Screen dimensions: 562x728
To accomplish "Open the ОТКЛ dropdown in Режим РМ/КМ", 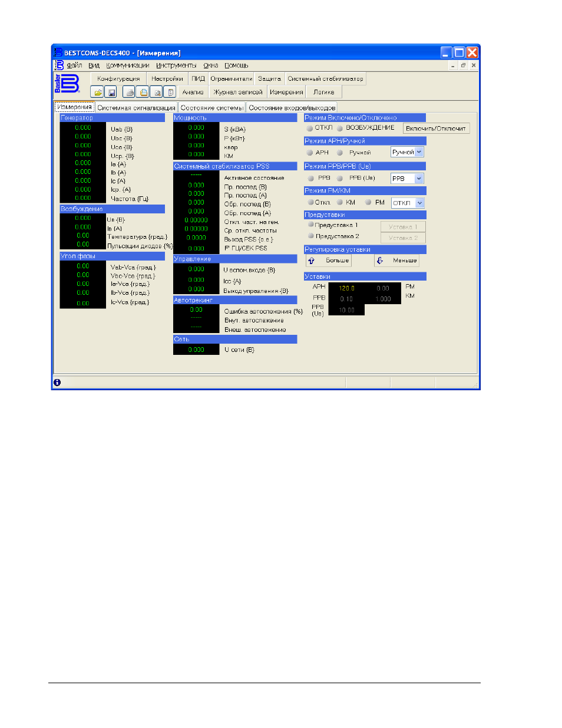I will [x=419, y=203].
